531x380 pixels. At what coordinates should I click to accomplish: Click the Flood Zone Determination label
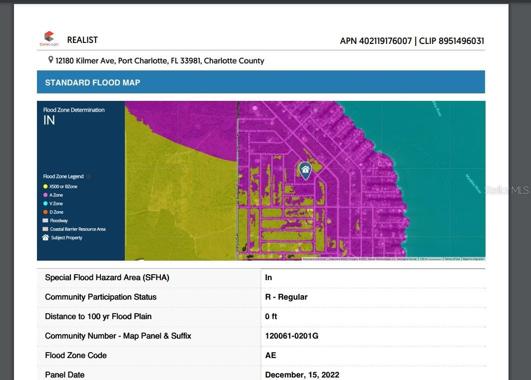(x=74, y=110)
